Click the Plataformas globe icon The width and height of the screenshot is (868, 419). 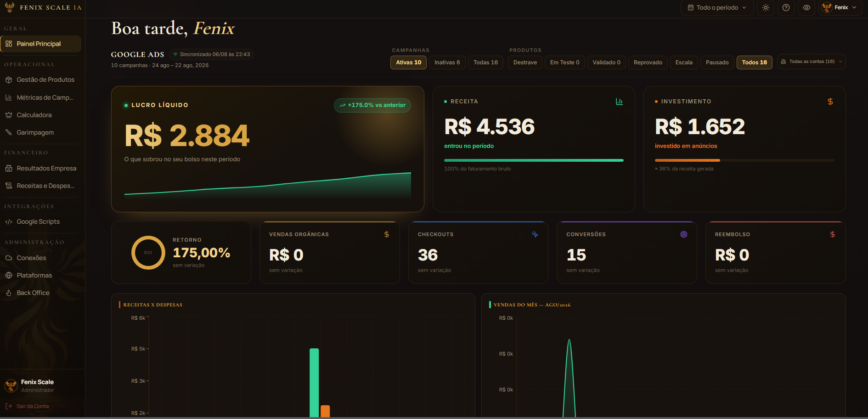pyautogui.click(x=9, y=275)
